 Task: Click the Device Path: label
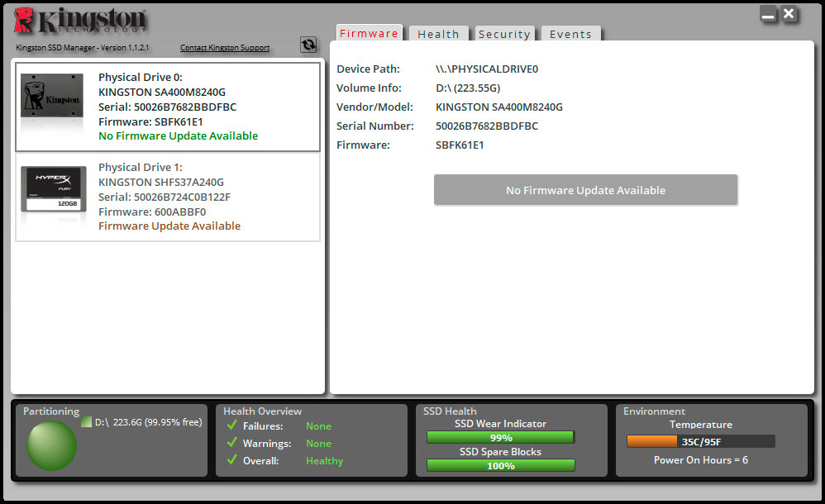[x=369, y=69]
